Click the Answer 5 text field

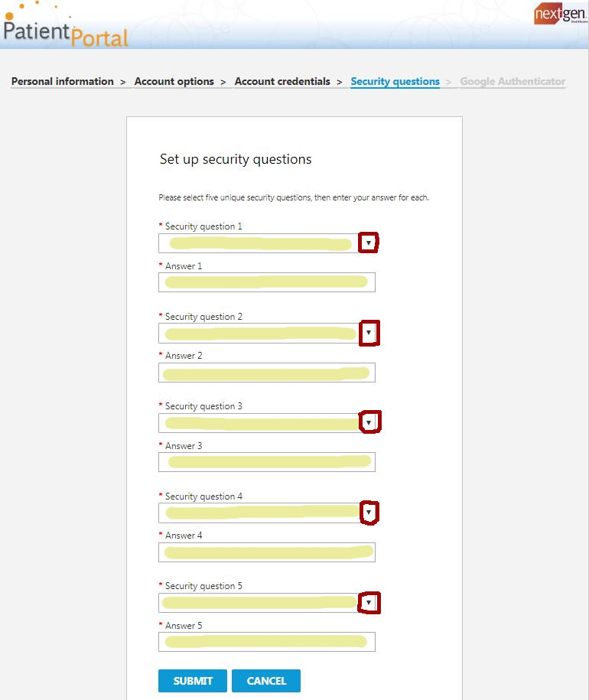(x=266, y=641)
